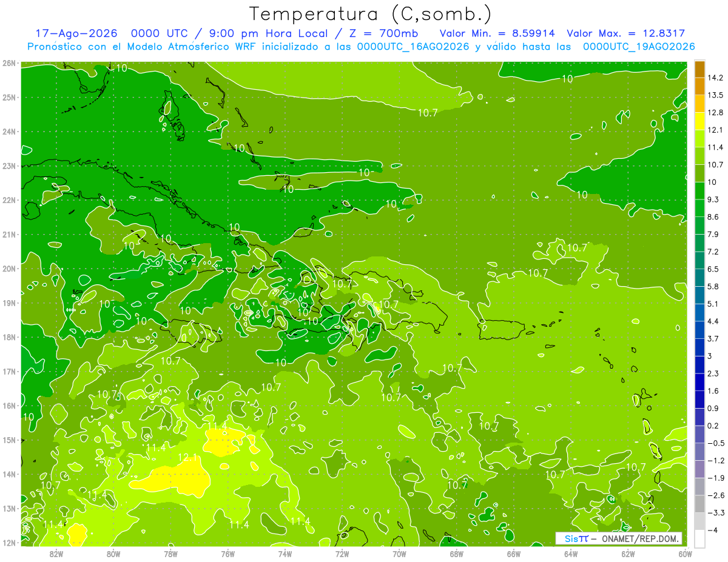This screenshot has width=728, height=562.
Task: Click the colorbar legend label 7.2
Action: (x=714, y=252)
